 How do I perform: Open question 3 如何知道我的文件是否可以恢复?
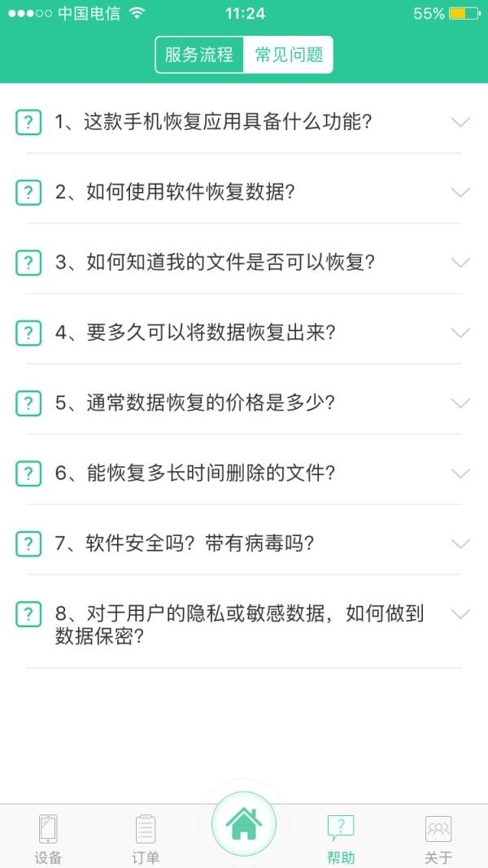point(215,263)
